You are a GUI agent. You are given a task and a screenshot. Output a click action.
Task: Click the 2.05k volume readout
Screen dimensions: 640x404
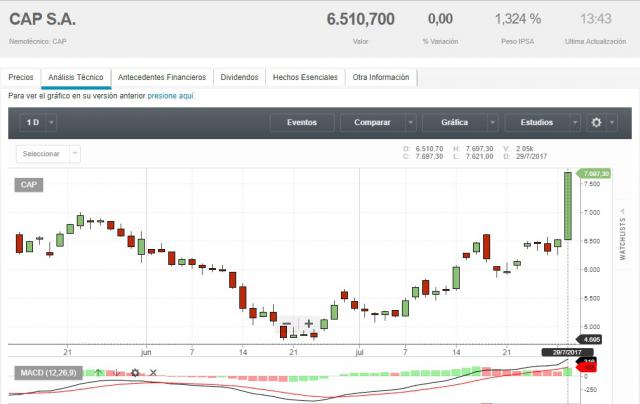524,149
